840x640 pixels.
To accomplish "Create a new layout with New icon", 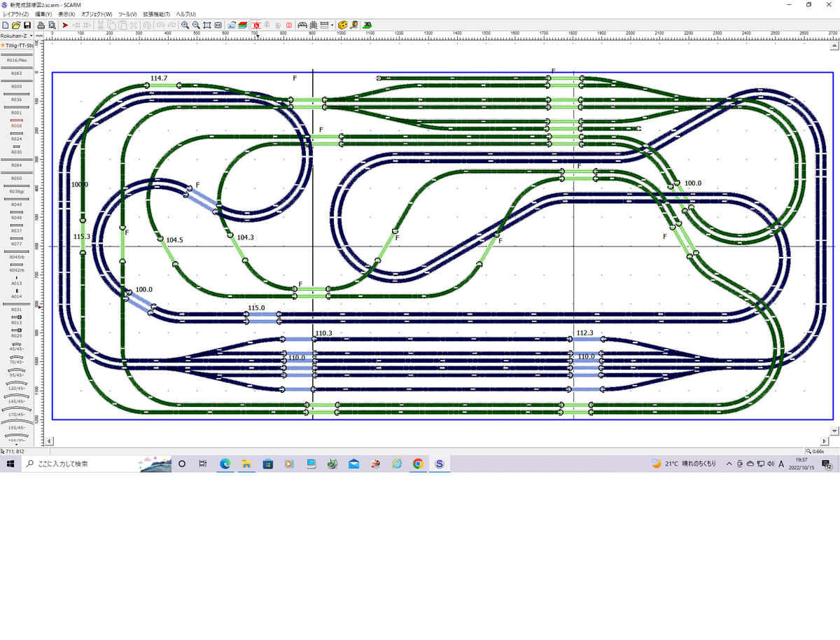I will [6, 25].
